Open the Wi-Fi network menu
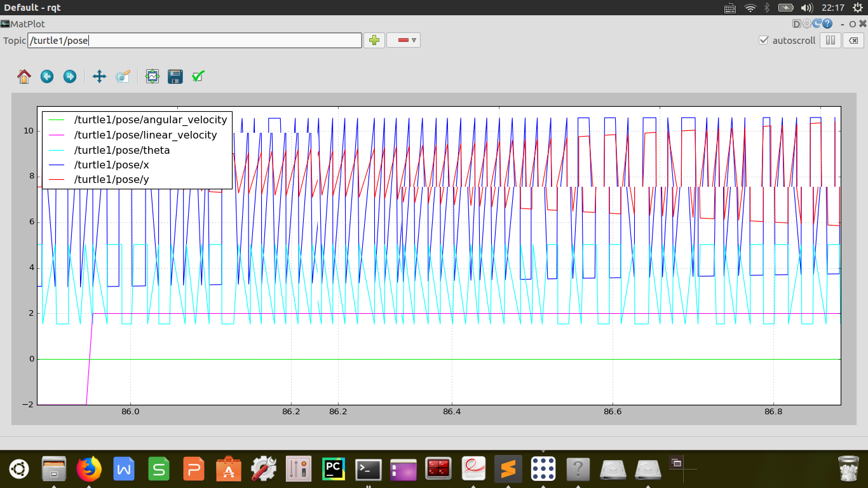Viewport: 868px width, 488px height. click(750, 8)
